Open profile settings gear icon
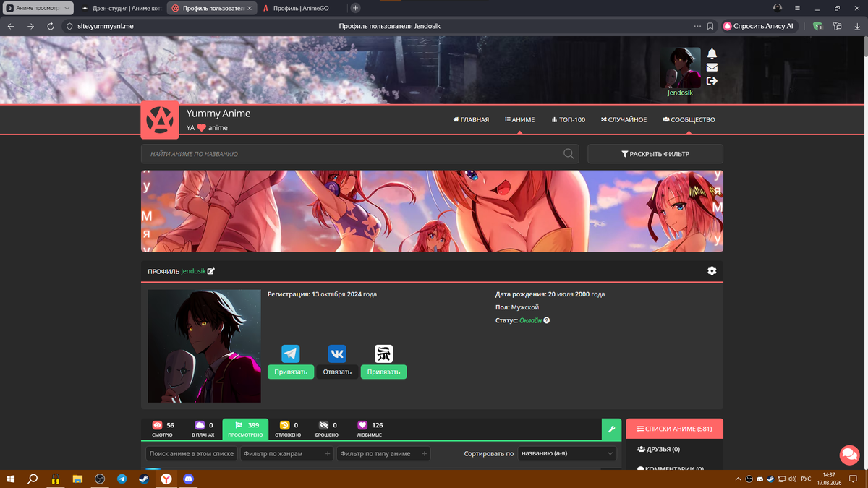Image resolution: width=868 pixels, height=488 pixels. [x=712, y=270]
